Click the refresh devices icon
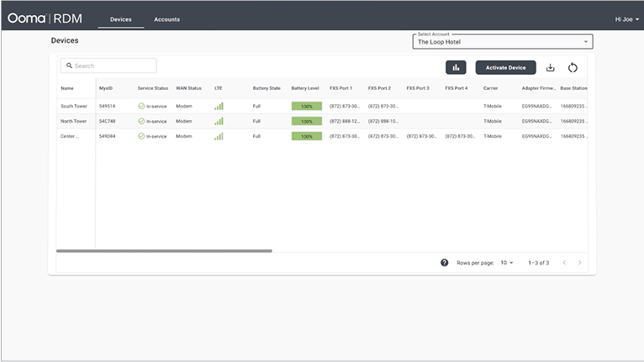The image size is (644, 362). 573,67
